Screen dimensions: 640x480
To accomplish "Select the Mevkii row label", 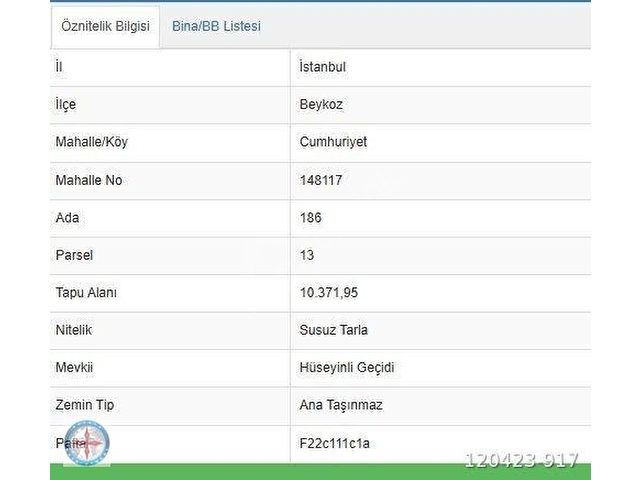I will [74, 367].
